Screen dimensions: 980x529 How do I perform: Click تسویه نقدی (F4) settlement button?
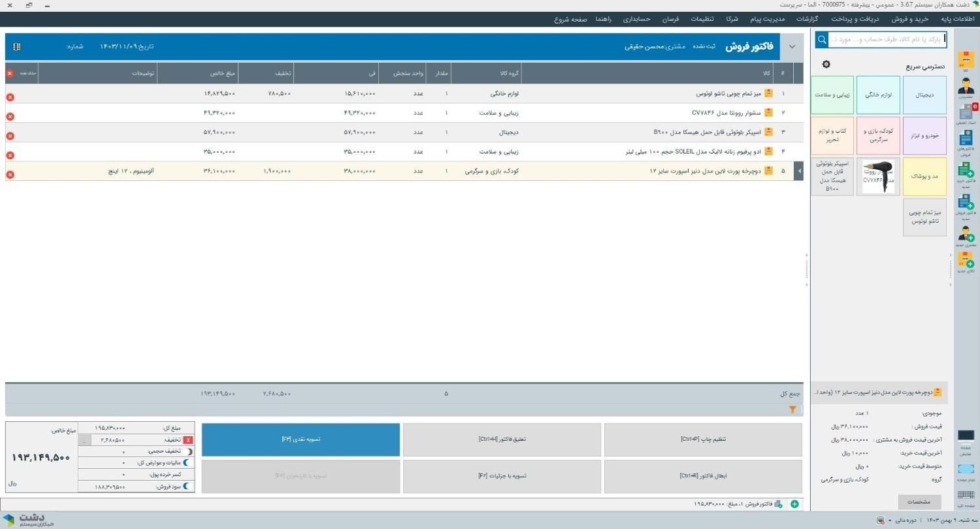tap(301, 439)
